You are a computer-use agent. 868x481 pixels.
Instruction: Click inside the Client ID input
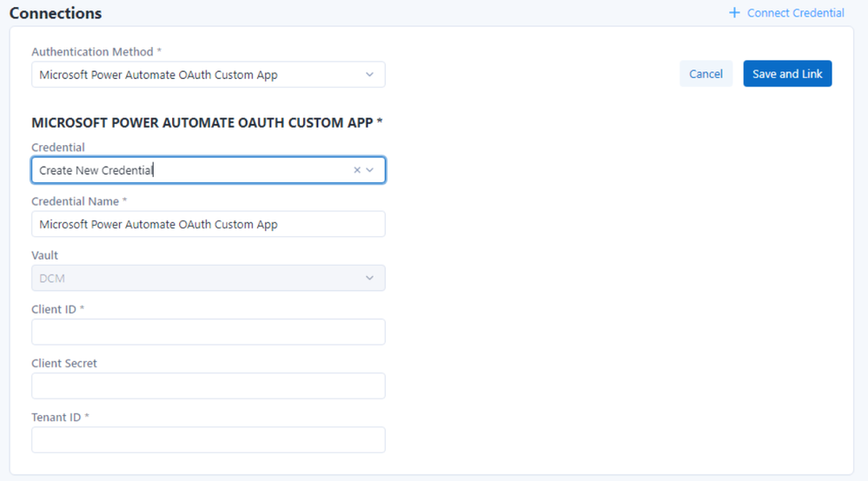208,332
